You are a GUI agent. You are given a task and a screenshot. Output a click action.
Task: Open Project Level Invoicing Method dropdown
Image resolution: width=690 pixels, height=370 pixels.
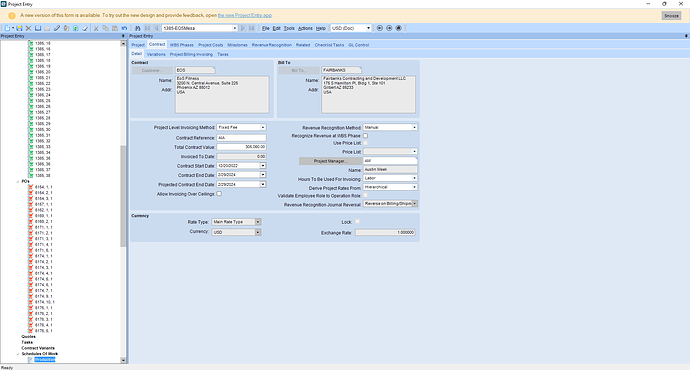(263, 127)
